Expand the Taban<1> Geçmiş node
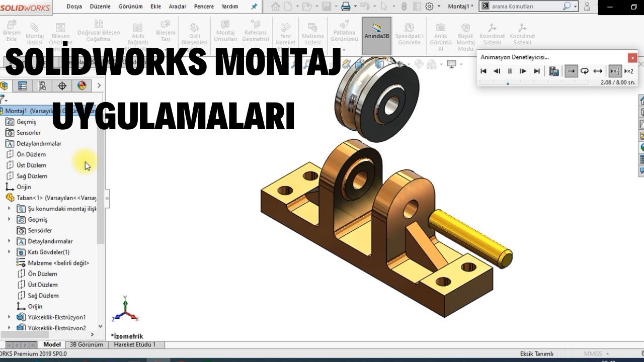The width and height of the screenshot is (644, 362). click(x=9, y=220)
